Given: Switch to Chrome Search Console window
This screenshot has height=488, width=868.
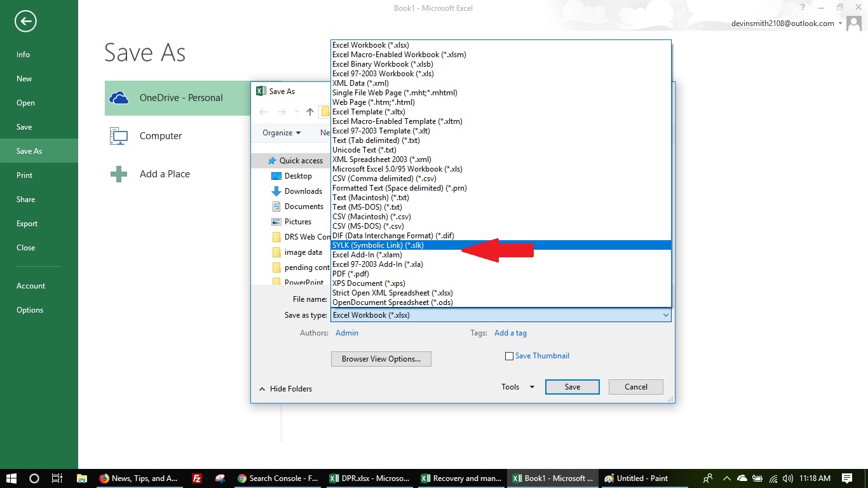Looking at the screenshot, I should pos(278,478).
